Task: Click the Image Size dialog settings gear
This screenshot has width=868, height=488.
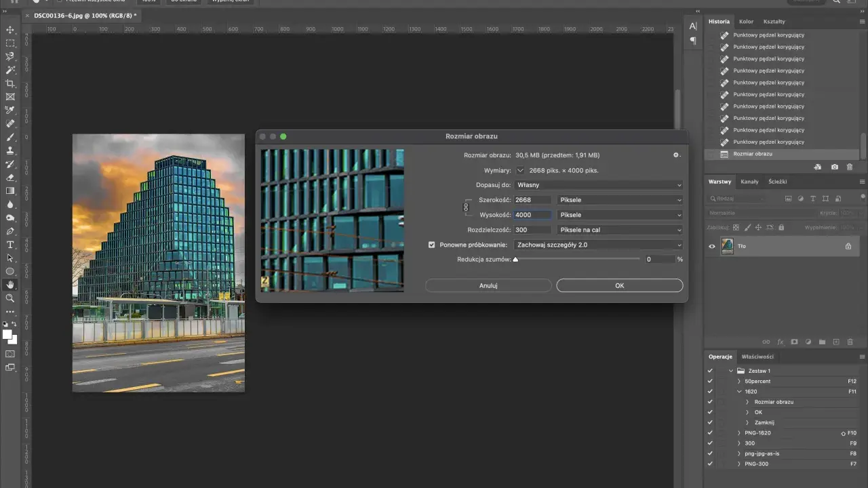Action: tap(676, 155)
